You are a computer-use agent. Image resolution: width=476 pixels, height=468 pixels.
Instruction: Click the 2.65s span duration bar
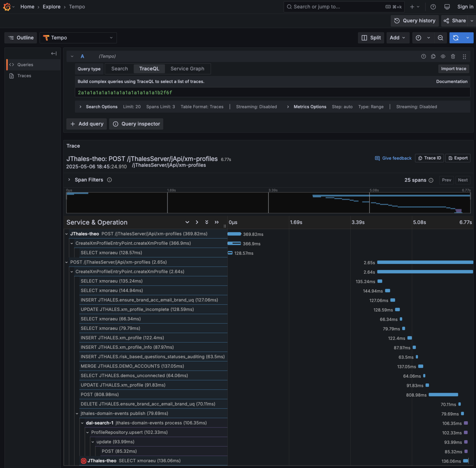(425, 262)
